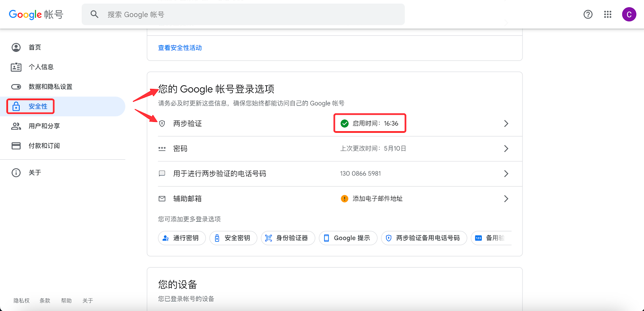Click the green checkmark by 启用时间
Screen dimensions: 644x311
pyautogui.click(x=345, y=124)
